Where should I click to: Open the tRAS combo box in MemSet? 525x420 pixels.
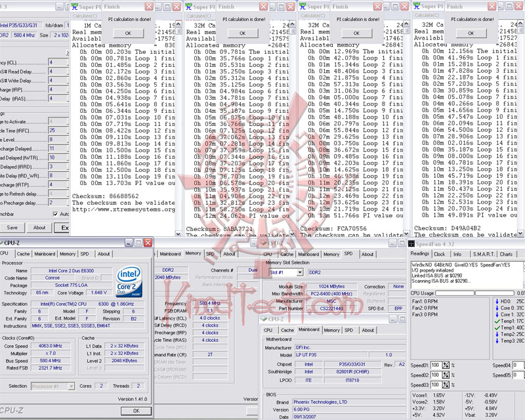pyautogui.click(x=58, y=98)
